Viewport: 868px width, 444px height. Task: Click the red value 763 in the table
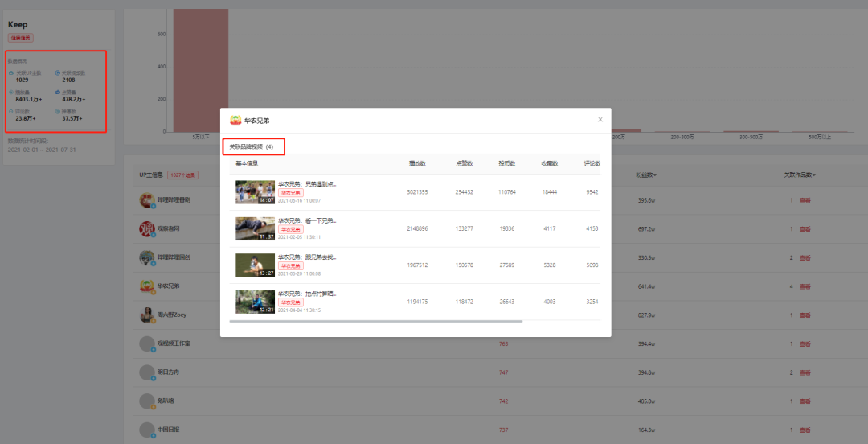(x=503, y=343)
